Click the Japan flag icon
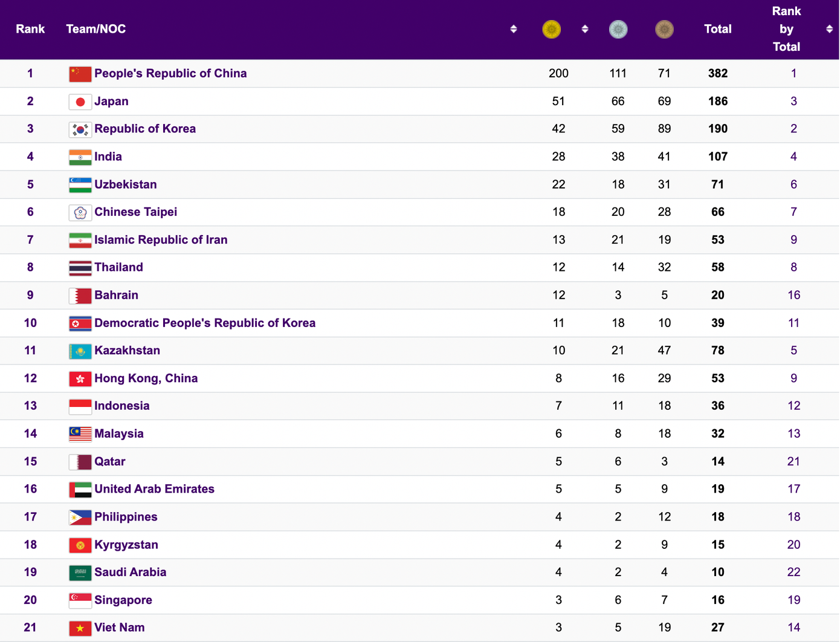This screenshot has height=642, width=840. 80,102
